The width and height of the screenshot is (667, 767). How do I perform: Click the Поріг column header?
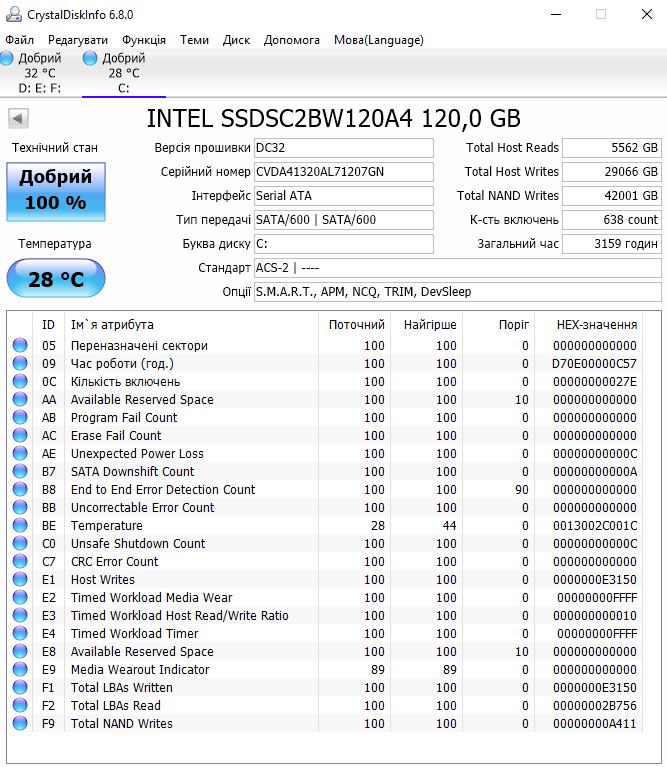pyautogui.click(x=498, y=324)
